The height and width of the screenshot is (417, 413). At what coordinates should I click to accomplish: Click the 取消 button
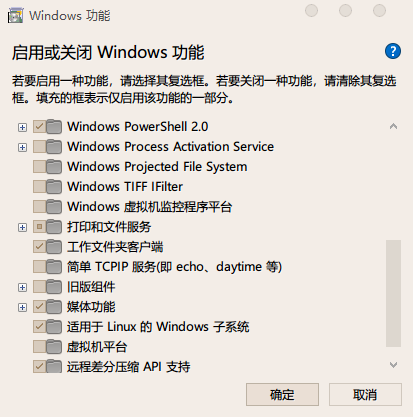tap(365, 395)
